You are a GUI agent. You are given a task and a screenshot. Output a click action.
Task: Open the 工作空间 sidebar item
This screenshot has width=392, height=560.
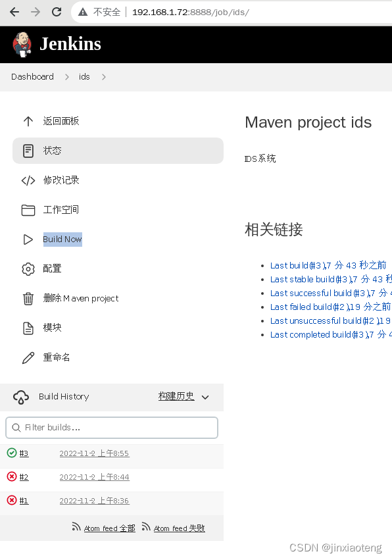click(x=61, y=210)
